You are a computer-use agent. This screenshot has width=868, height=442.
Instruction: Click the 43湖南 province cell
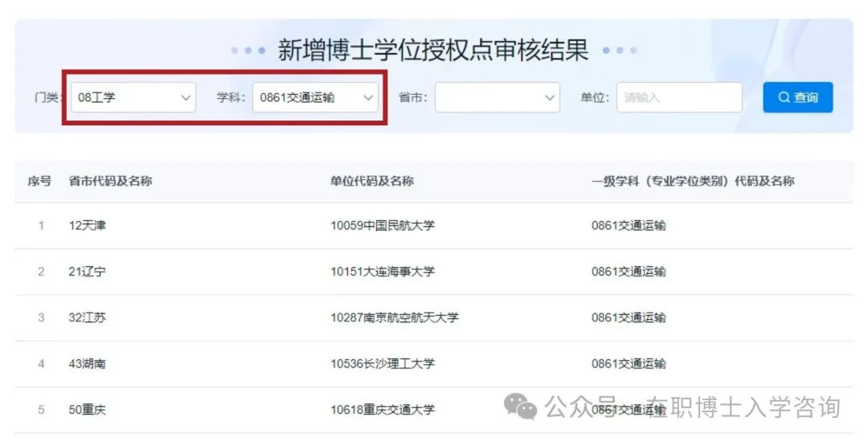coord(87,363)
